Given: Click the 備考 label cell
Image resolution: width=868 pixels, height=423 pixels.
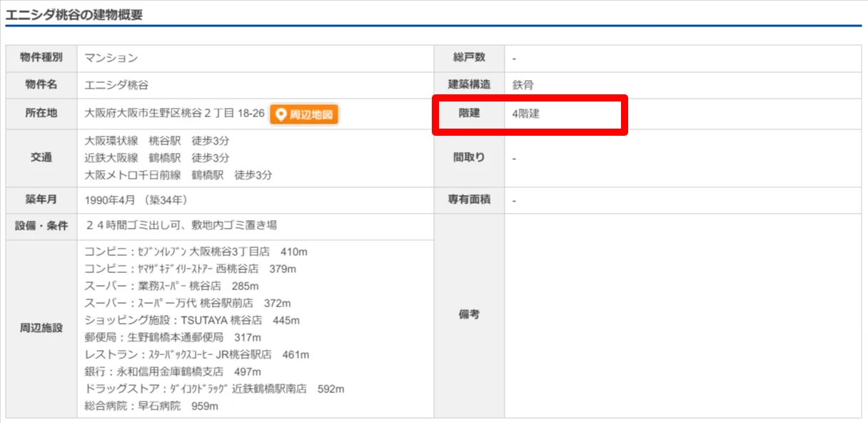Looking at the screenshot, I should 469,315.
